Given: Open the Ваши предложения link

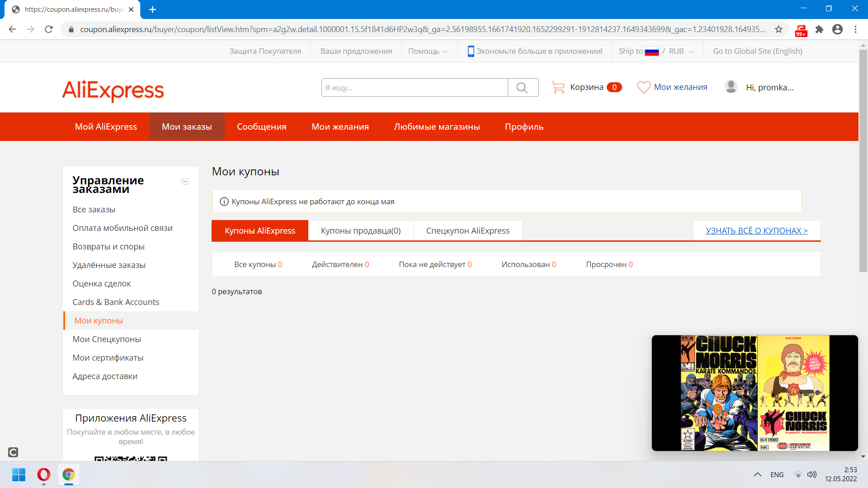Looking at the screenshot, I should [x=356, y=51].
